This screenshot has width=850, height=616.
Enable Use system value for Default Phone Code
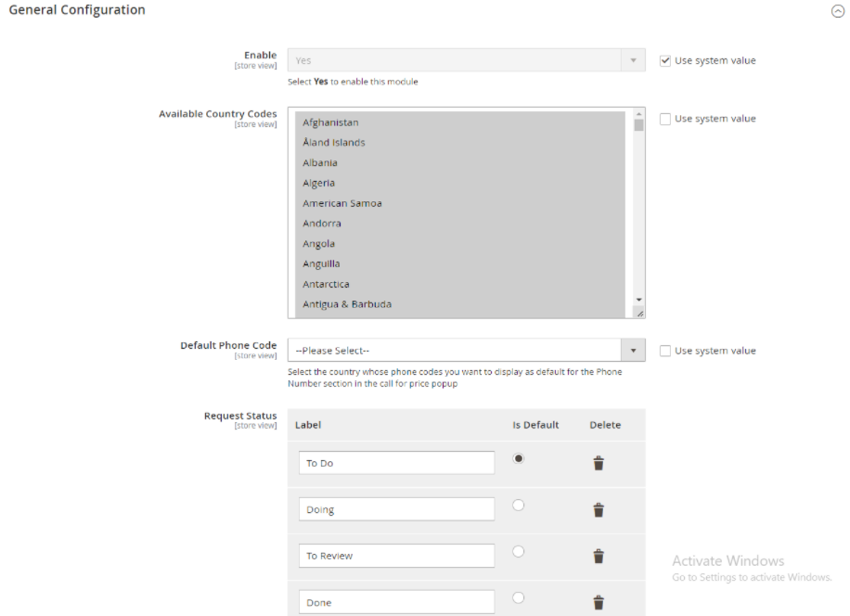coord(664,351)
